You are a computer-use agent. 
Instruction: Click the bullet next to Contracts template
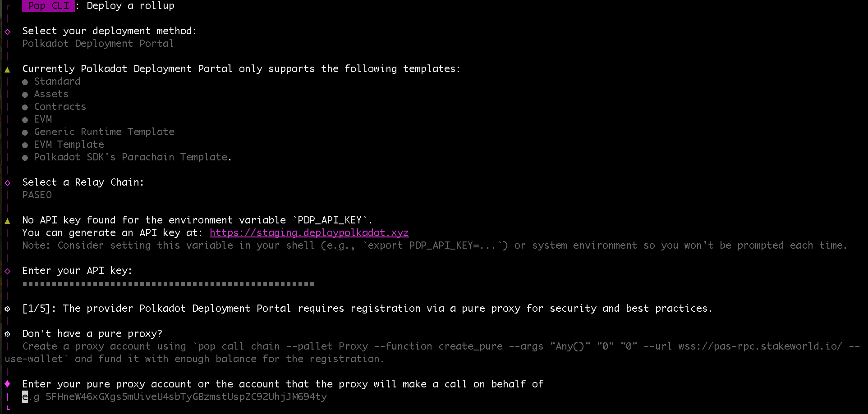click(25, 107)
